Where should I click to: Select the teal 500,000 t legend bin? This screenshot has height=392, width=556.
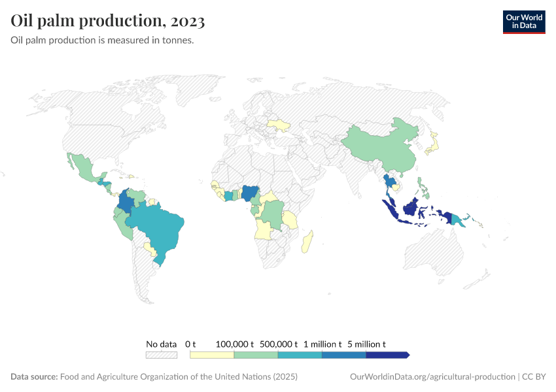299,355
